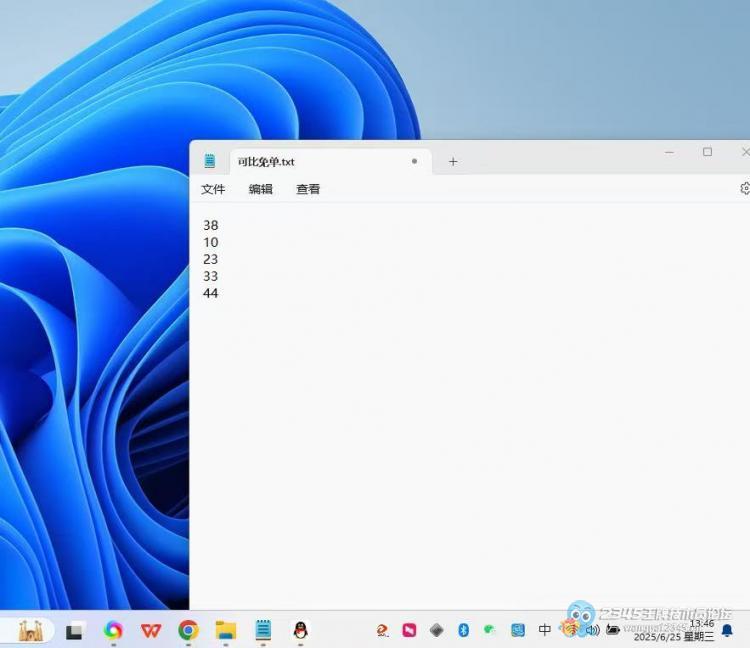Launch the colorful ring browser on taskbar
The height and width of the screenshot is (648, 750).
click(x=113, y=630)
